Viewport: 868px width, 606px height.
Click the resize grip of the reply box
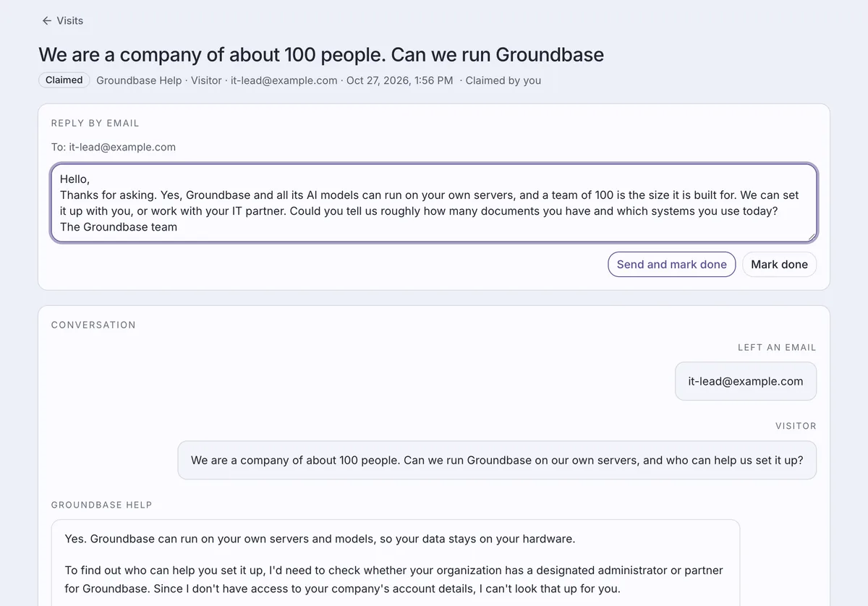[x=812, y=236]
